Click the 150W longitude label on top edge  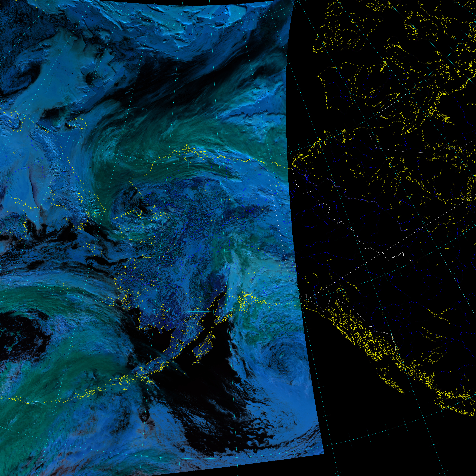click(x=209, y=1)
